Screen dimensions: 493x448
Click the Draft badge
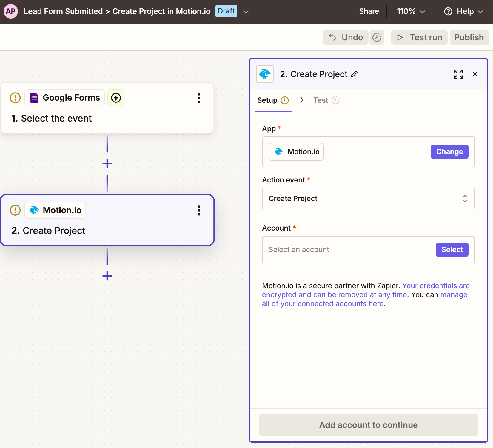[x=226, y=11]
